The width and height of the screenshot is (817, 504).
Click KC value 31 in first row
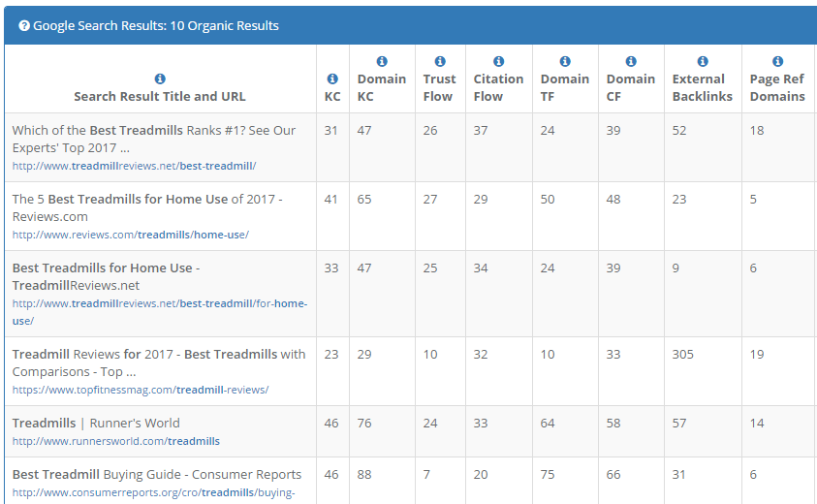pos(330,130)
